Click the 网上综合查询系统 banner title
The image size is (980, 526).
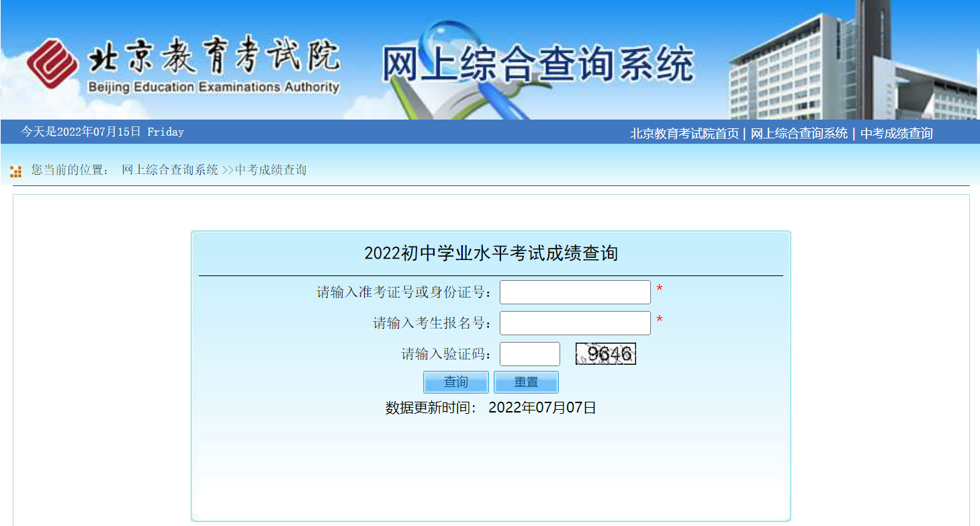pos(537,65)
